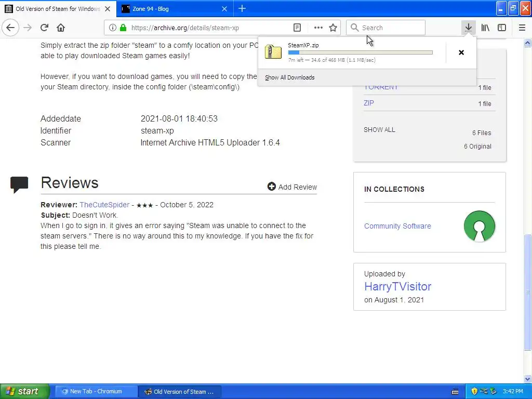
Task: Open reviewer TheCuteSpider profile
Action: (104, 205)
